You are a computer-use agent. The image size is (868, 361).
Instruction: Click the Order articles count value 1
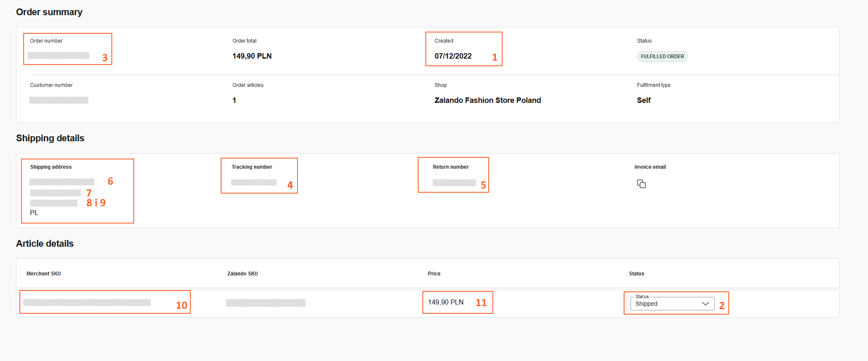pos(234,100)
